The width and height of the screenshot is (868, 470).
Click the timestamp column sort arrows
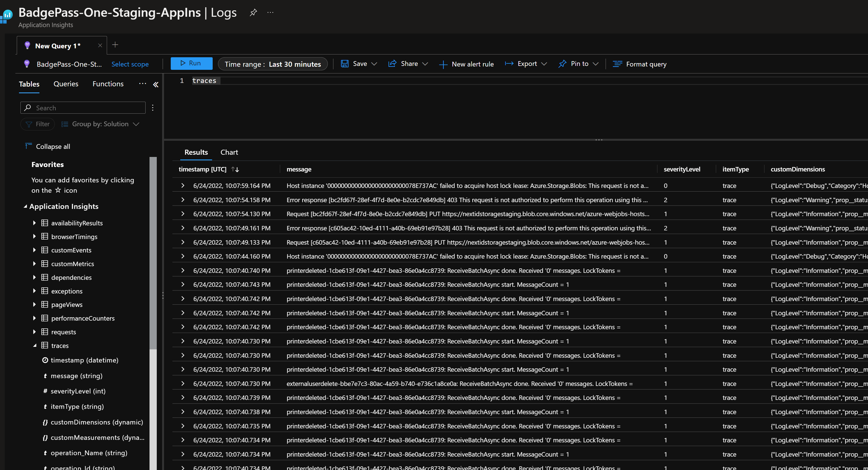click(235, 169)
